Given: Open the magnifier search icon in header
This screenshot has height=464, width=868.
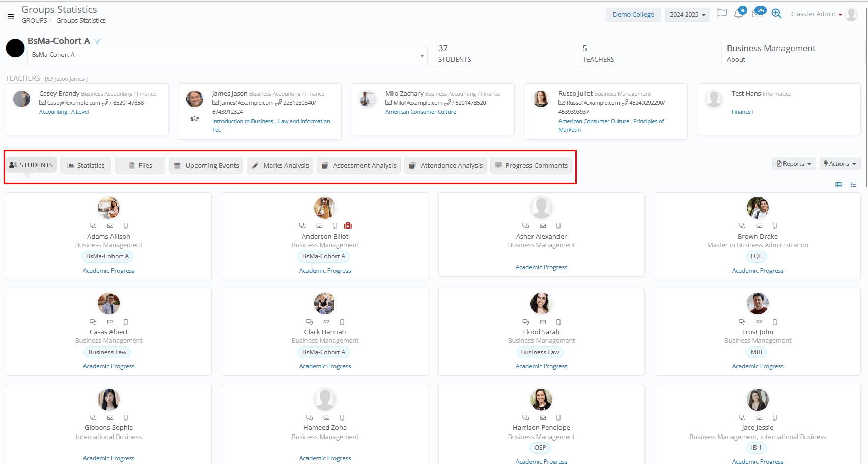Looking at the screenshot, I should click(776, 14).
